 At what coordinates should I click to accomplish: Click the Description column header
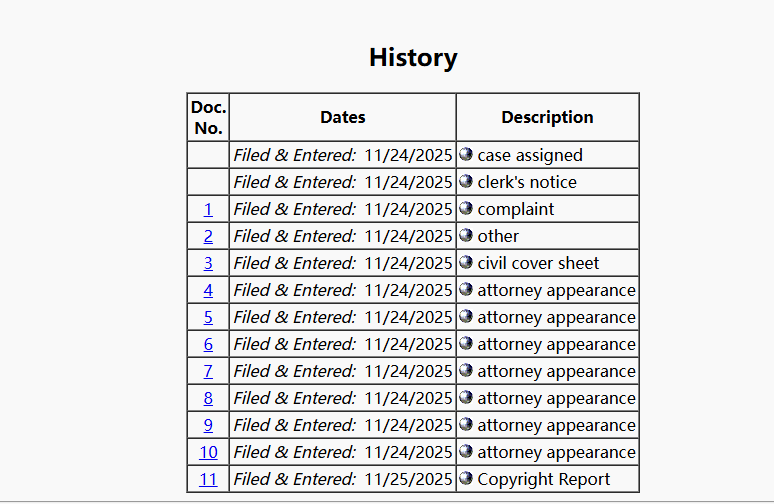[x=547, y=118]
